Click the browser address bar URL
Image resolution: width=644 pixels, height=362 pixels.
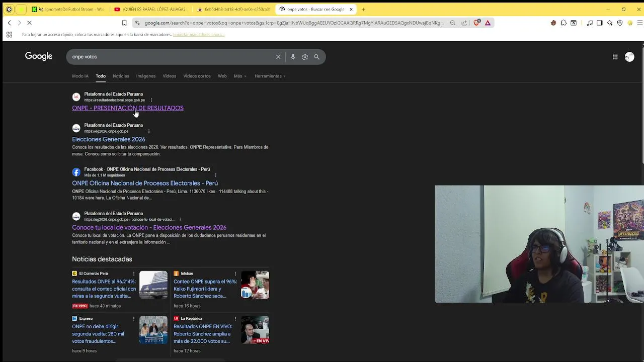294,23
